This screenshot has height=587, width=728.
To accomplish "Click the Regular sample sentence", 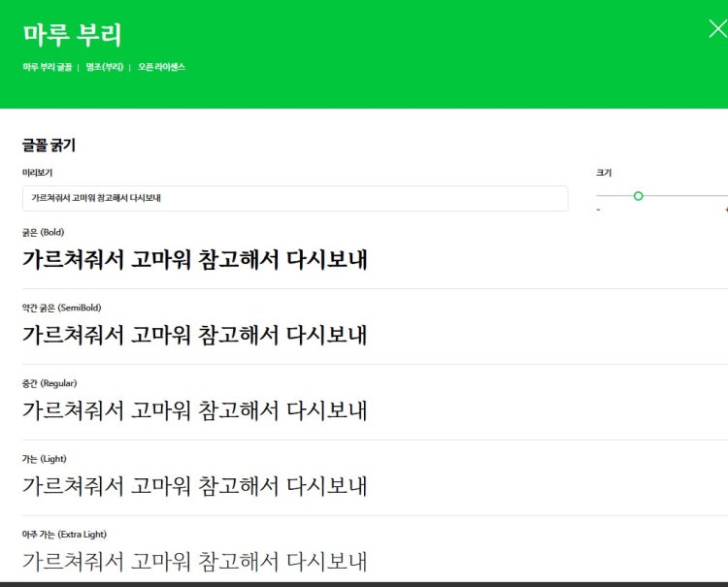I will [195, 410].
